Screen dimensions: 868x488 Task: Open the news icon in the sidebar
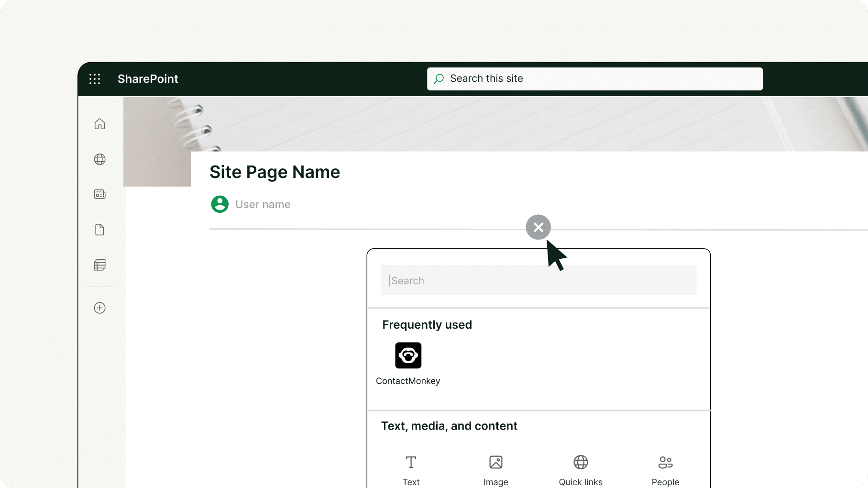[99, 194]
